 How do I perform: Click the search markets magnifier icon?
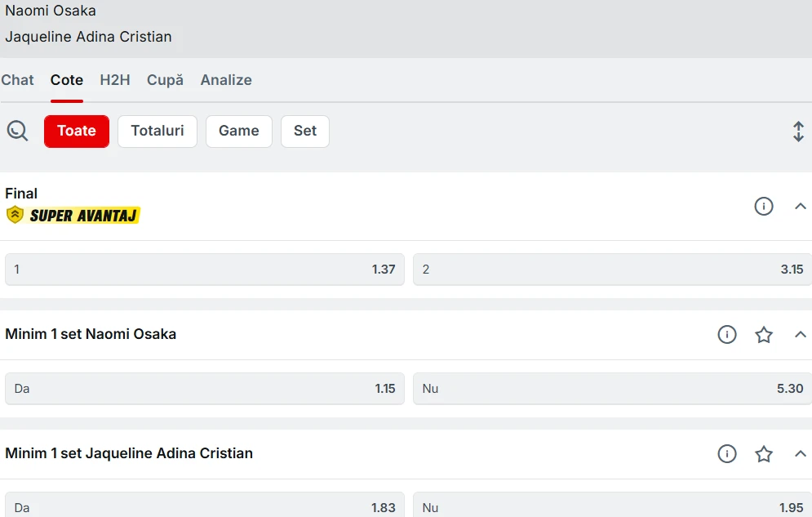[x=17, y=131]
